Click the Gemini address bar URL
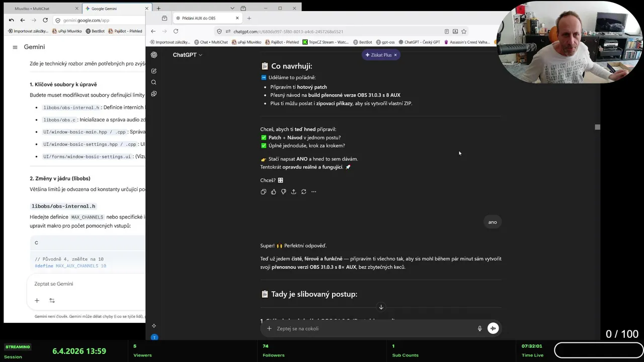The image size is (644, 362). (87, 20)
